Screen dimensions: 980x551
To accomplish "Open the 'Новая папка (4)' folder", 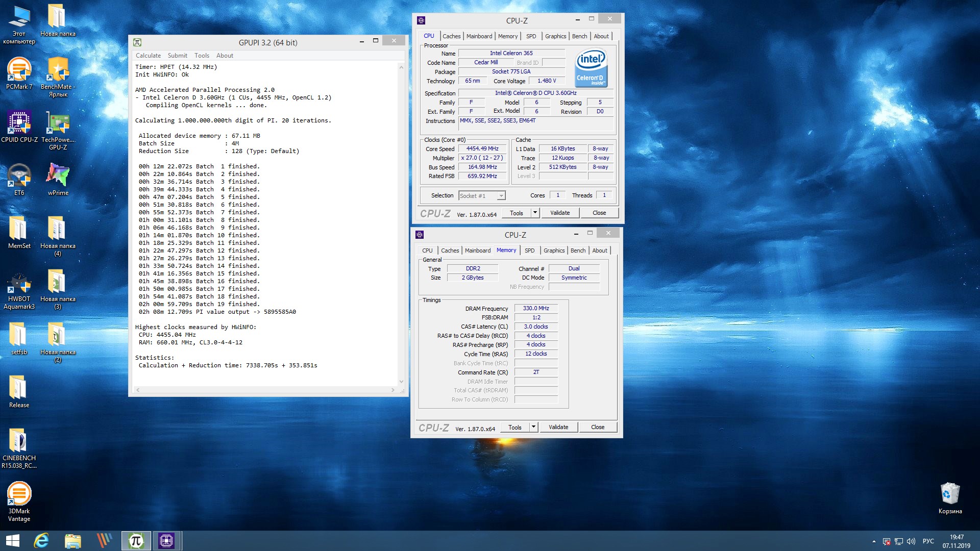I will coord(58,237).
